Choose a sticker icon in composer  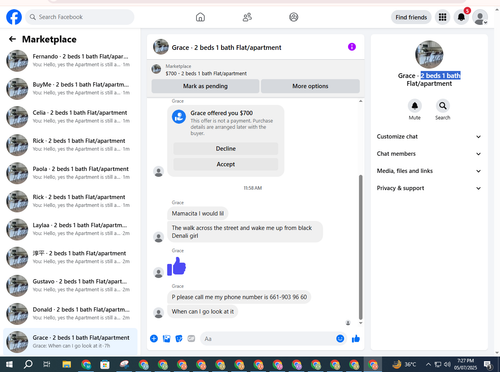179,339
